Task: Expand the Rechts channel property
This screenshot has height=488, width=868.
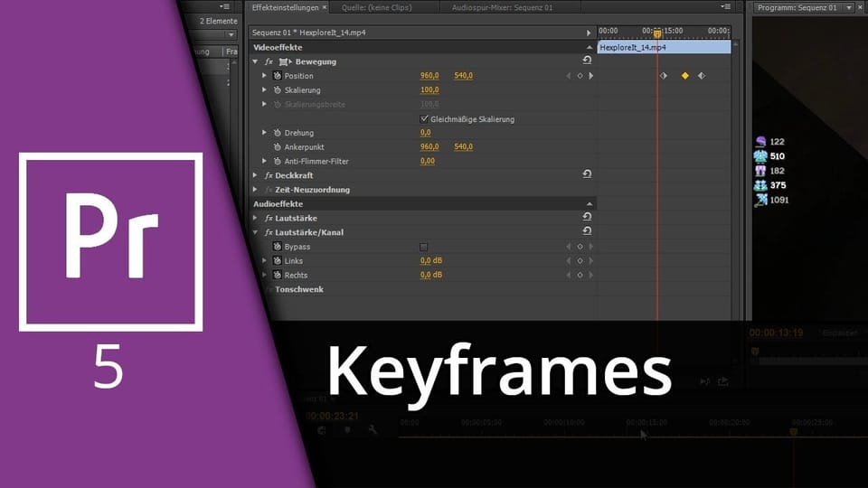Action: click(x=264, y=275)
